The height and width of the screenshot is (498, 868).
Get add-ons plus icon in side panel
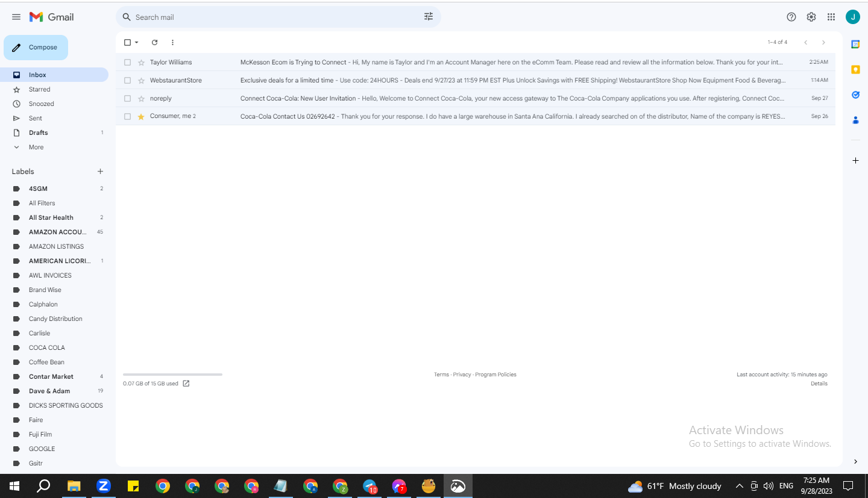click(x=855, y=161)
